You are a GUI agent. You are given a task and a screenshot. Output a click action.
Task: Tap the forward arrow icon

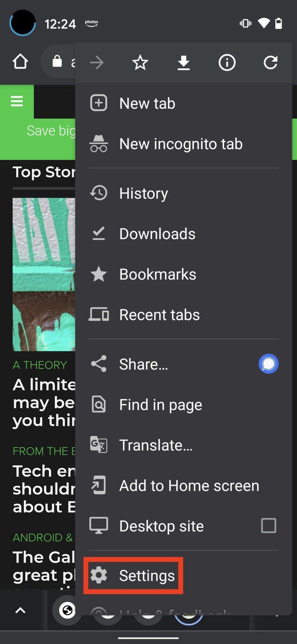(x=97, y=62)
